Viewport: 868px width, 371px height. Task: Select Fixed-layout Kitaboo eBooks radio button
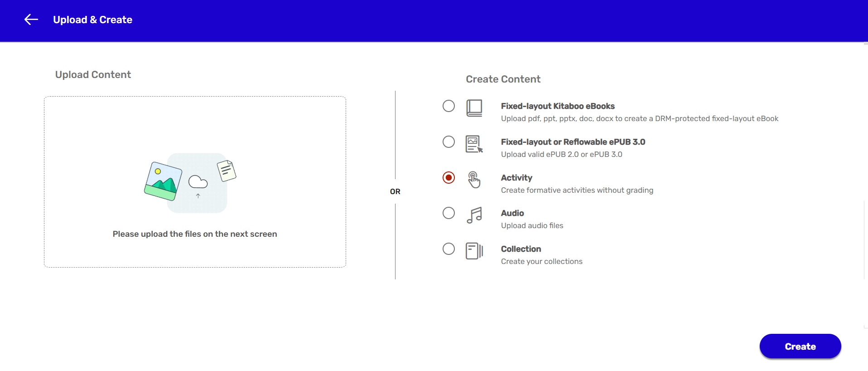pyautogui.click(x=448, y=106)
